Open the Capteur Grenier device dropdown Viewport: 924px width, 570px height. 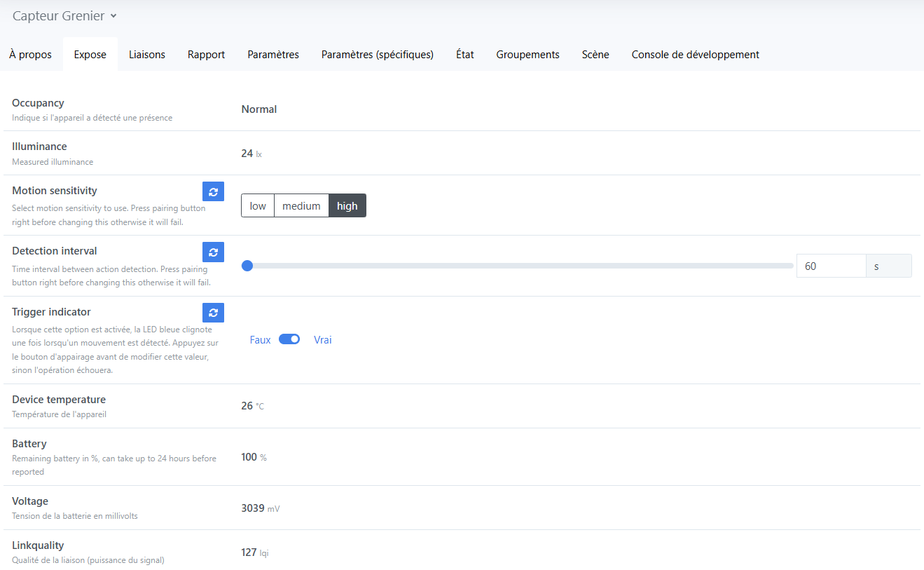tap(64, 15)
